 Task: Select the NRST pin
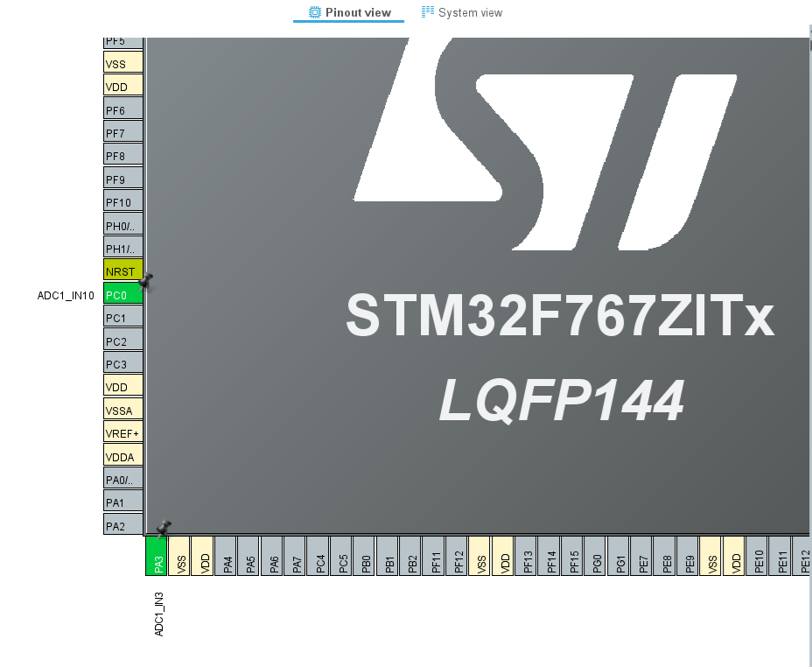click(123, 270)
